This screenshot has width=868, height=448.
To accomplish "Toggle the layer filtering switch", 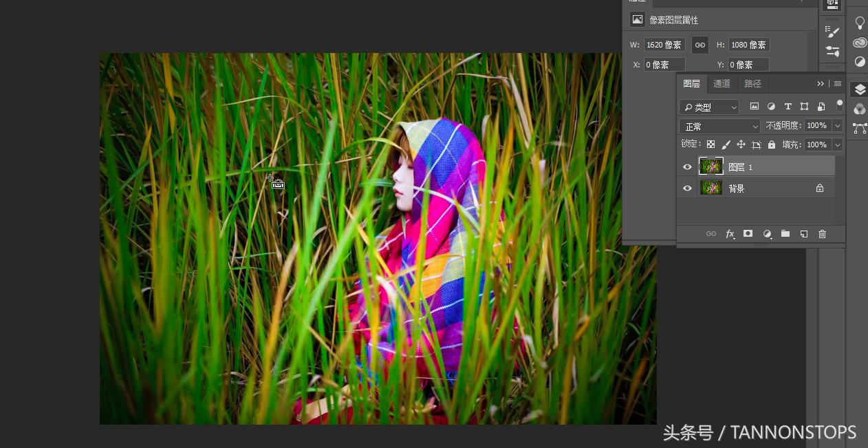I will pos(839,105).
